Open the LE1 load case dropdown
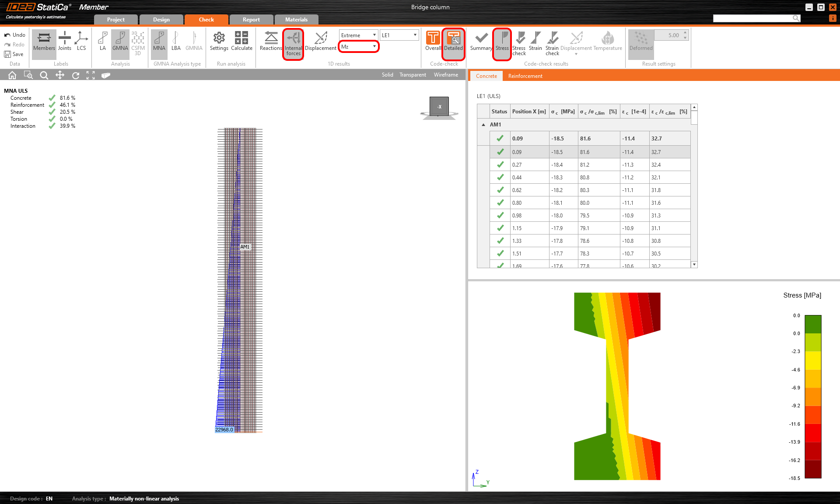Viewport: 840px width, 504px height. [399, 35]
